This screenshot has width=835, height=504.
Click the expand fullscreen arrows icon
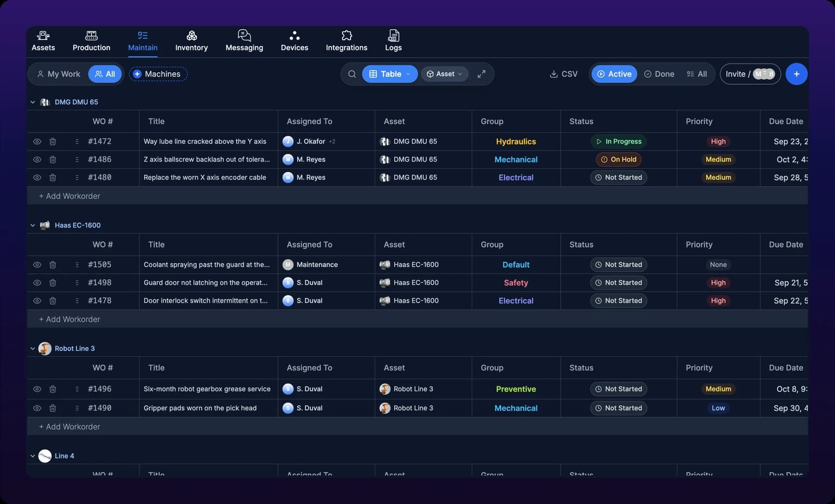(x=481, y=74)
